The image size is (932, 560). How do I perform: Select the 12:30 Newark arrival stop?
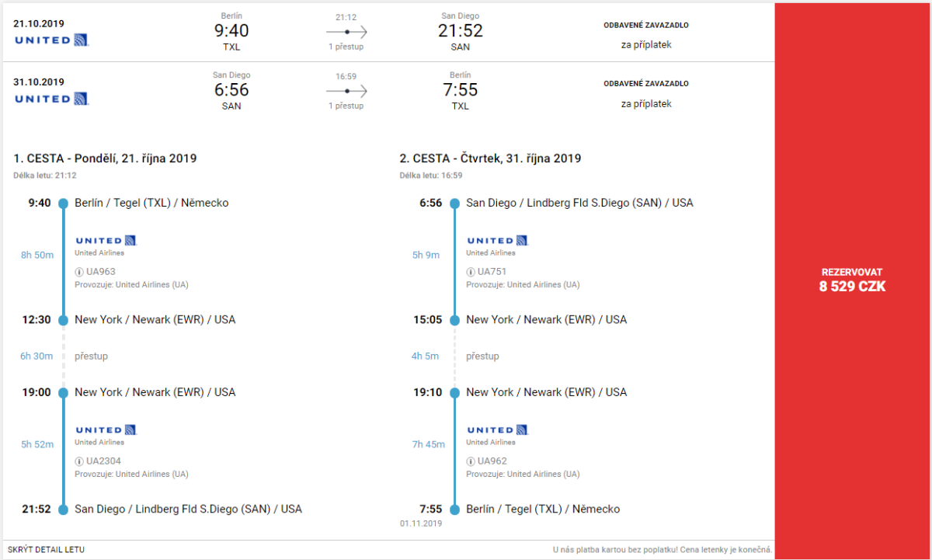[x=155, y=320]
